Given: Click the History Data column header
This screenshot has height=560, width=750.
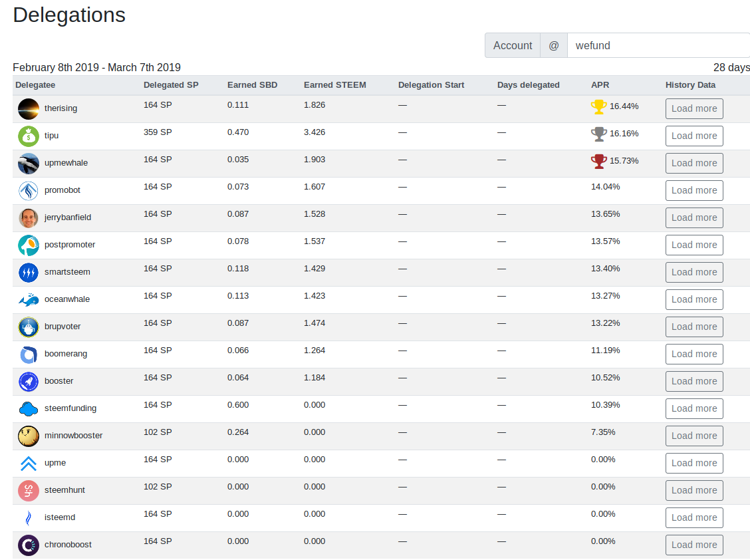Looking at the screenshot, I should coord(690,85).
